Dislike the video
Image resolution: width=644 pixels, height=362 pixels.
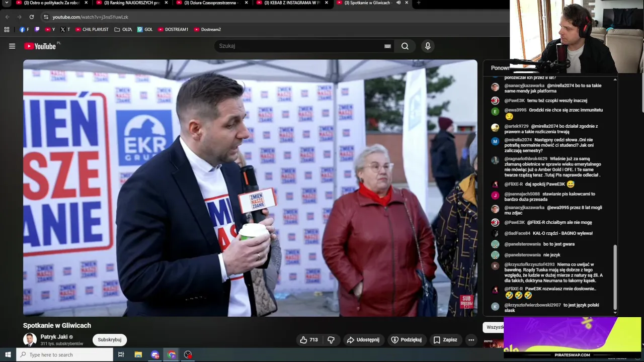pos(331,340)
